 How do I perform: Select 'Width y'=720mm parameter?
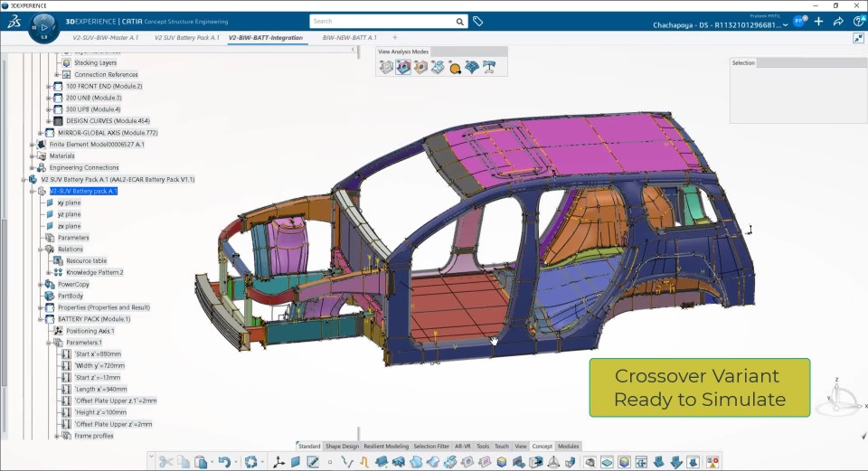point(99,366)
